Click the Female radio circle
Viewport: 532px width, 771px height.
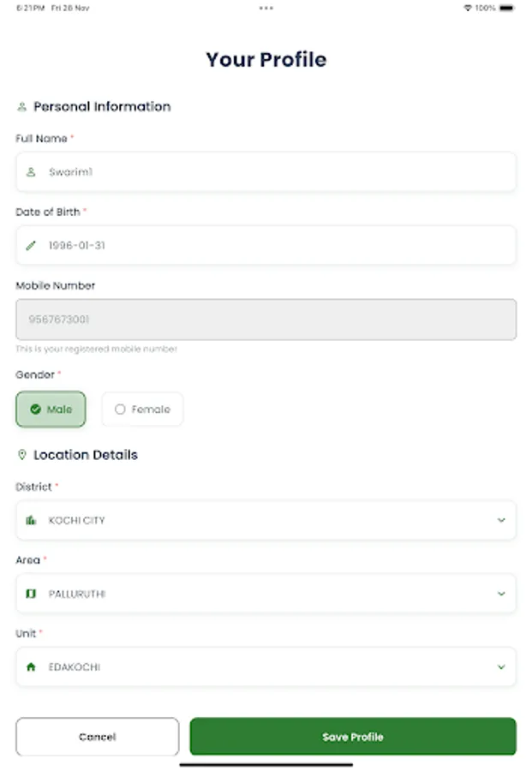[120, 409]
